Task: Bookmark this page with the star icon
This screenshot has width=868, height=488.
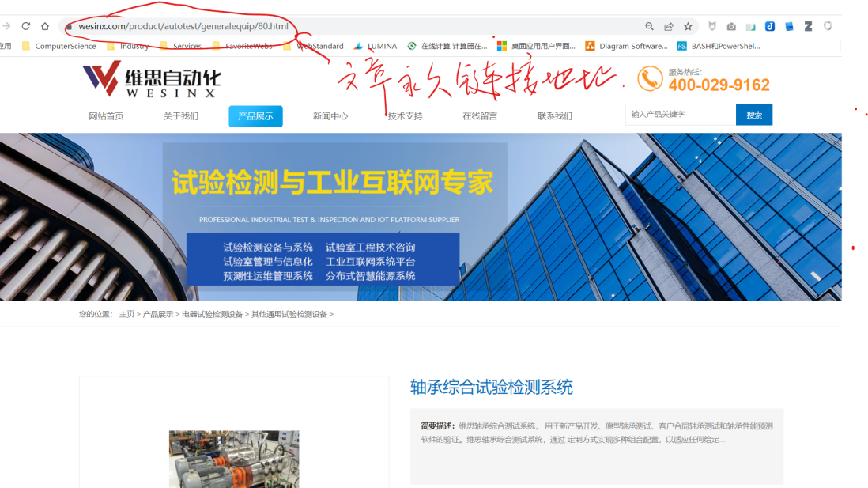Action: [x=688, y=26]
